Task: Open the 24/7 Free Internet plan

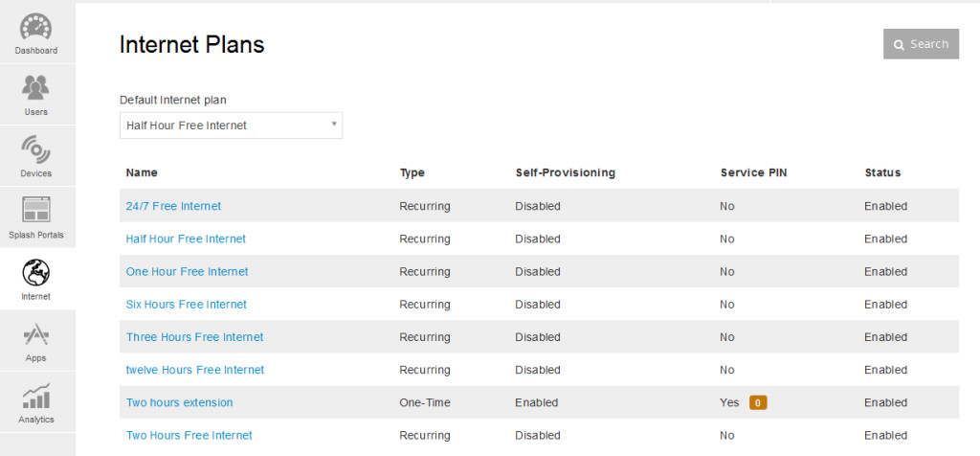Action: tap(173, 206)
